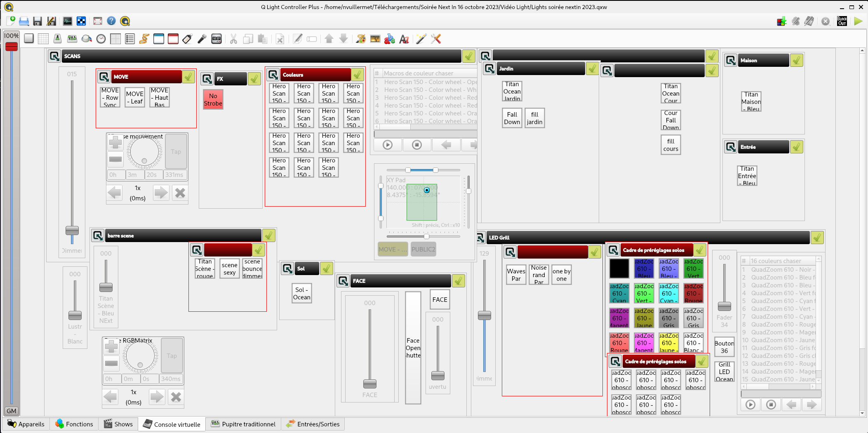The height and width of the screenshot is (433, 868).
Task: Add a new XY pad widget
Action: [115, 39]
